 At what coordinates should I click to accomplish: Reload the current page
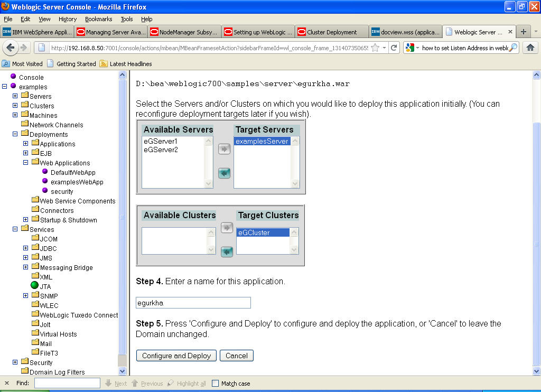394,48
